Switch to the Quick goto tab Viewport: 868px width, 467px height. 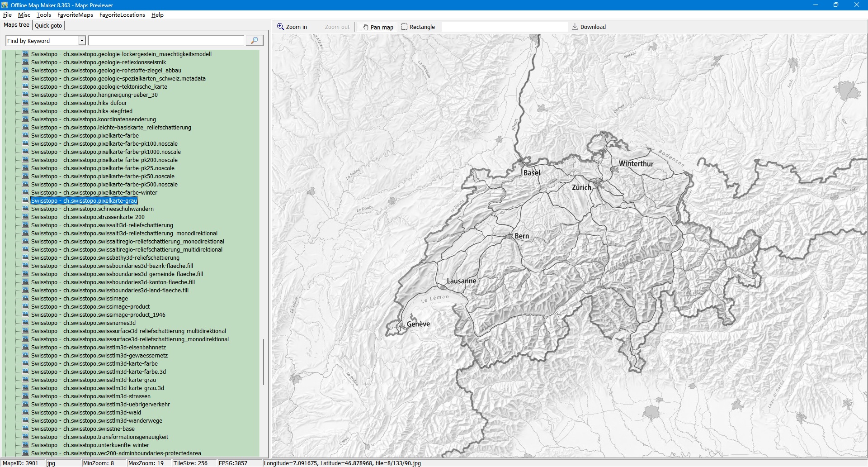[48, 26]
